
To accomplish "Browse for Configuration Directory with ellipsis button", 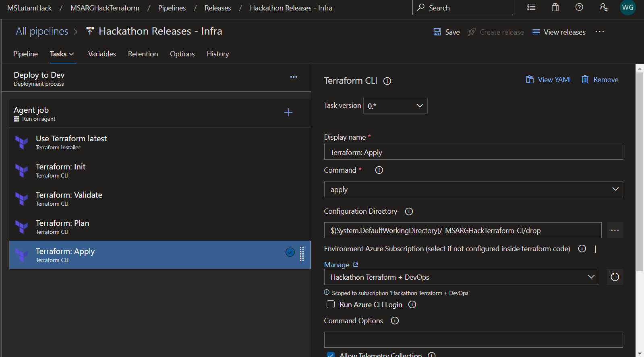I will (x=615, y=230).
